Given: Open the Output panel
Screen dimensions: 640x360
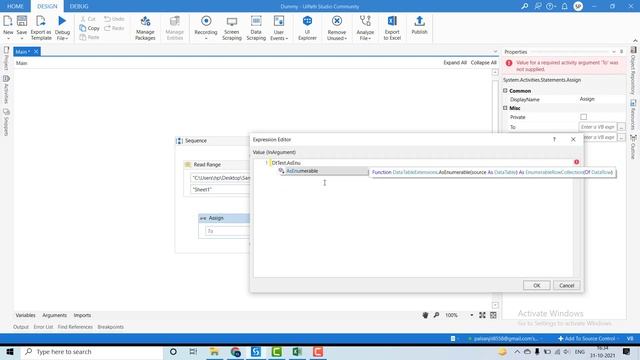Looking at the screenshot, I should tap(21, 327).
